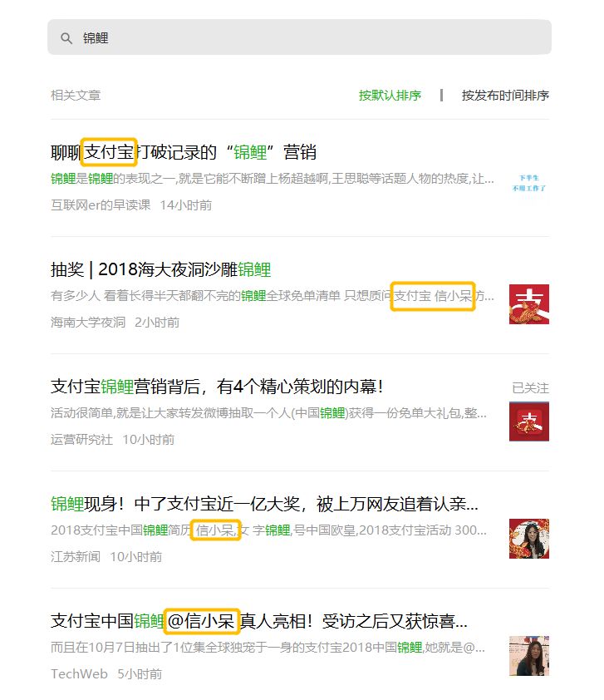
Task: Open thumbnail of 江苏新闻 article
Action: point(529,539)
